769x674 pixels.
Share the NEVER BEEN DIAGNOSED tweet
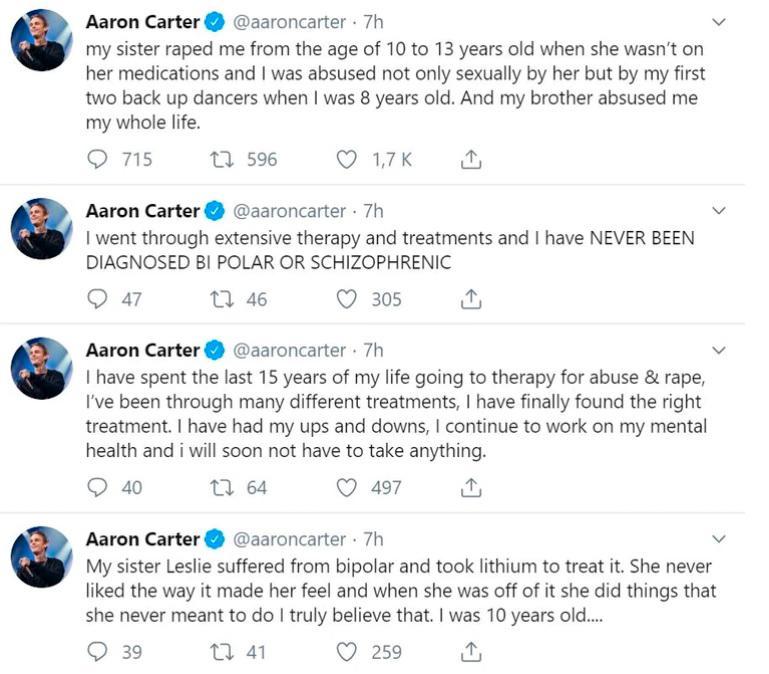click(x=472, y=298)
